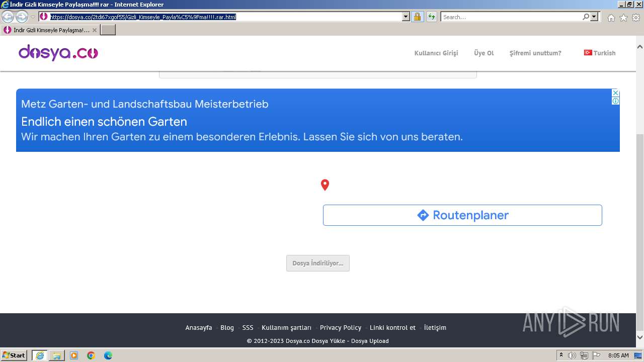This screenshot has height=362, width=644.
Task: Click the Routenplaner button
Action: point(462,215)
